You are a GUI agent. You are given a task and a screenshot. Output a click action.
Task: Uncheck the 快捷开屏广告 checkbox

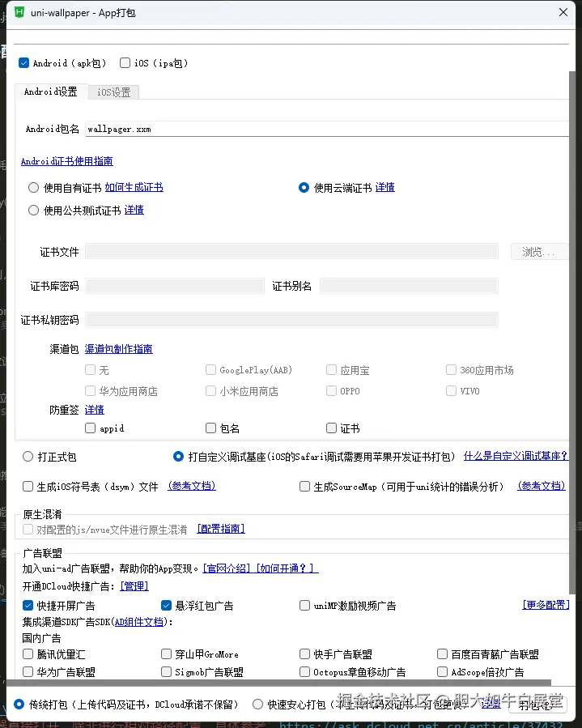coord(28,606)
